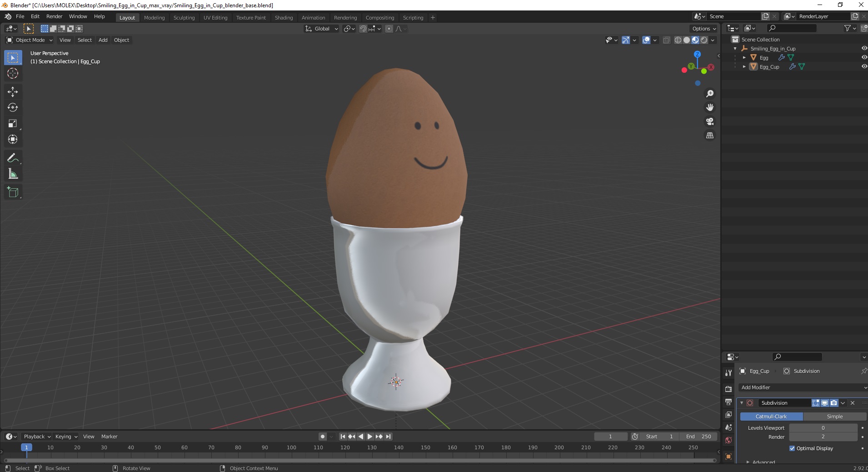Open outliner filter dropdown
Screen dimensions: 868x472
point(850,28)
